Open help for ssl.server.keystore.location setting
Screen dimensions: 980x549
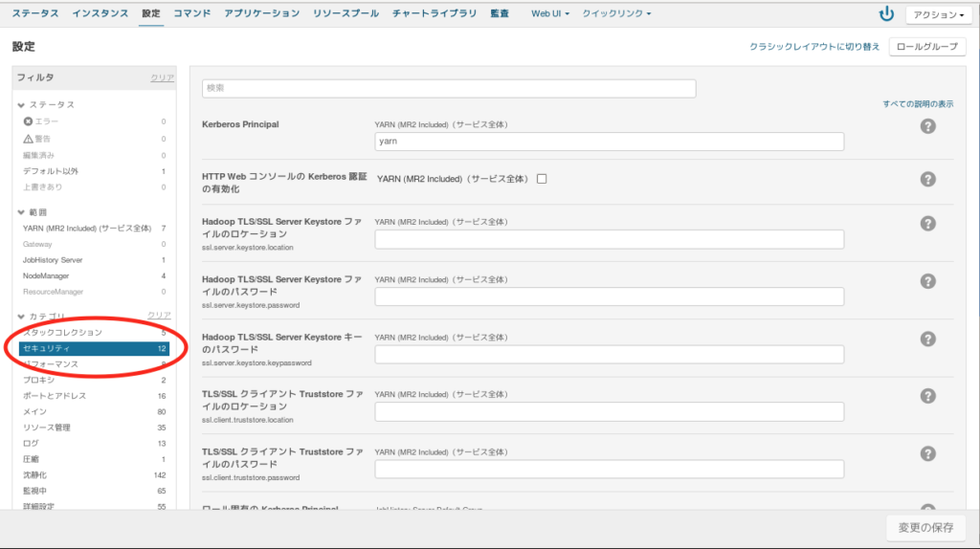tap(927, 224)
